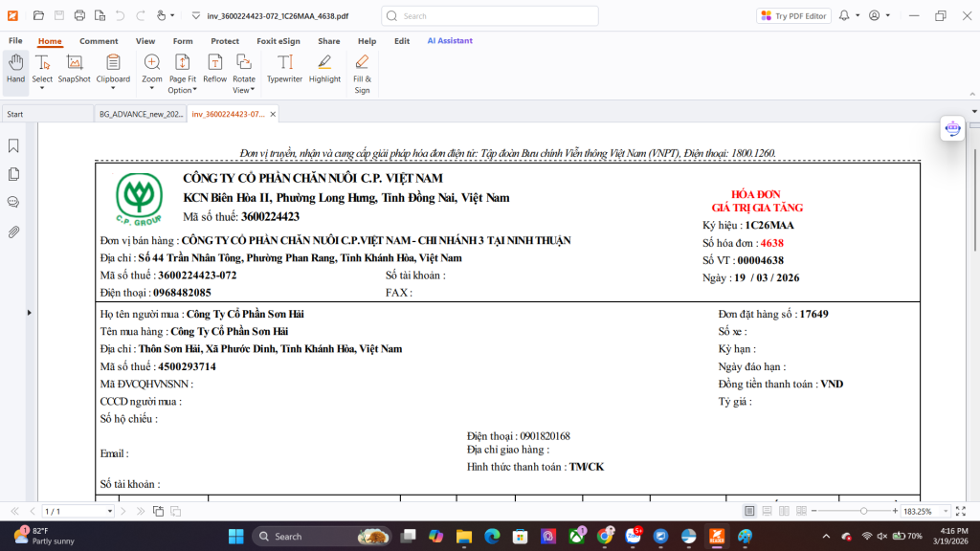Open the Bookmarks panel in sidebar
Image resolution: width=980 pixels, height=551 pixels.
coord(14,146)
